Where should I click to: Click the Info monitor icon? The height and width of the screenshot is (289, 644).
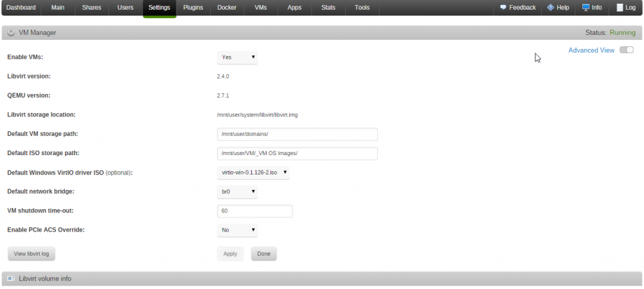[x=585, y=7]
